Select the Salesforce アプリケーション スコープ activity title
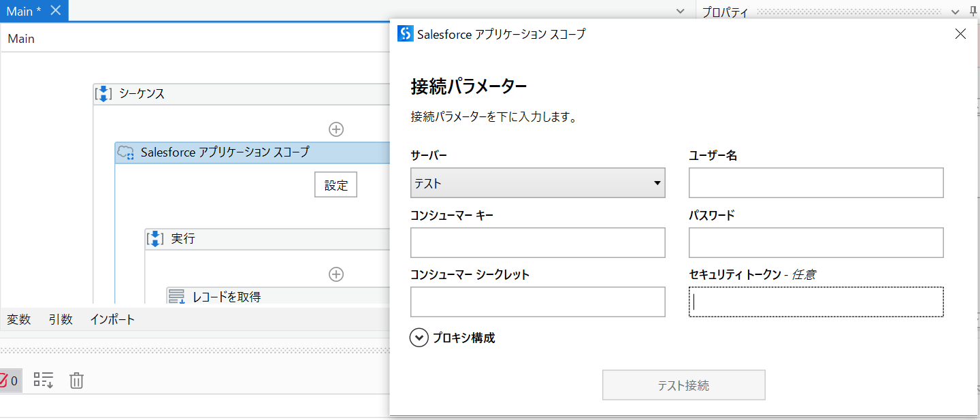The image size is (980, 420). pyautogui.click(x=225, y=152)
